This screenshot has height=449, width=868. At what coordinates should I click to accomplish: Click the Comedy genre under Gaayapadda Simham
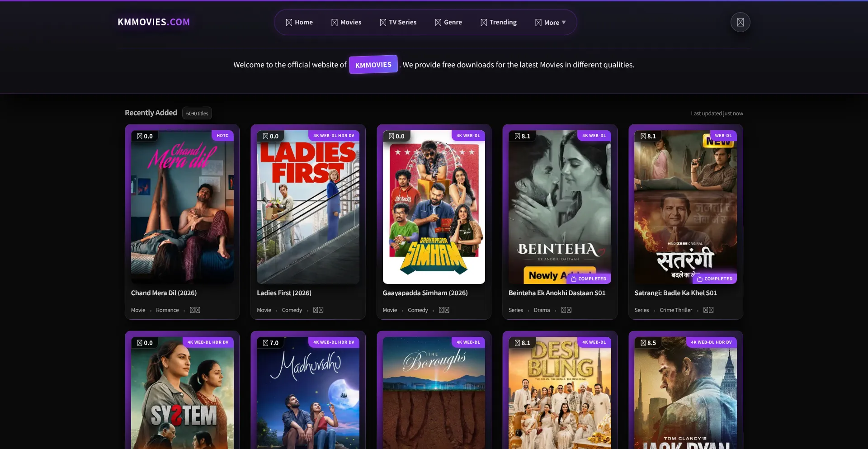pyautogui.click(x=418, y=310)
